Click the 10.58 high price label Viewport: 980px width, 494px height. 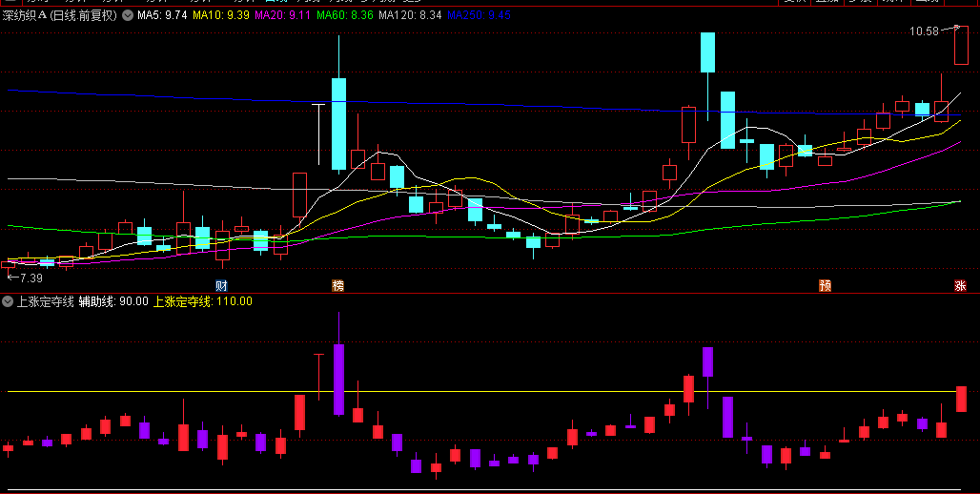(x=925, y=31)
